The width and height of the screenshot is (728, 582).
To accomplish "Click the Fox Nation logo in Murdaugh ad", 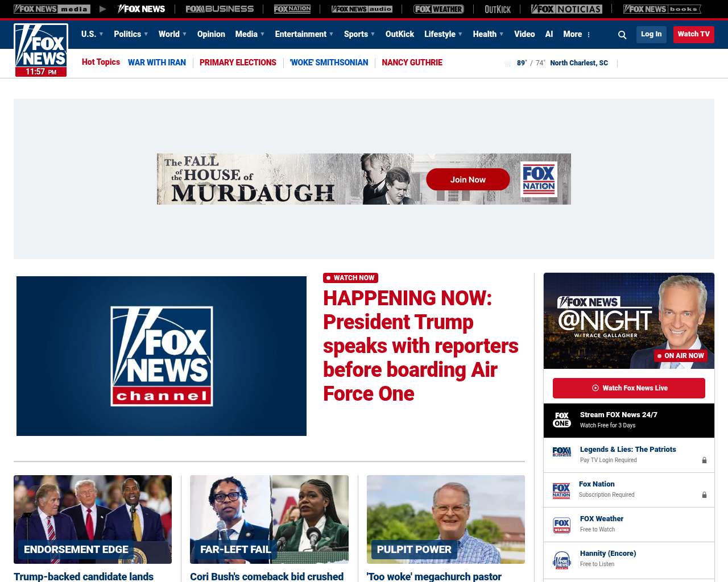I will click(x=539, y=179).
